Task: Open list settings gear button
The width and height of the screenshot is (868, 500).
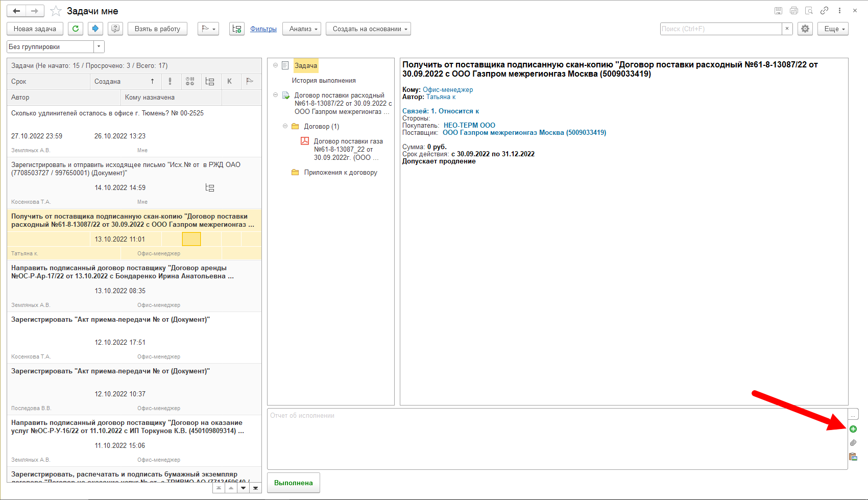Action: (805, 29)
